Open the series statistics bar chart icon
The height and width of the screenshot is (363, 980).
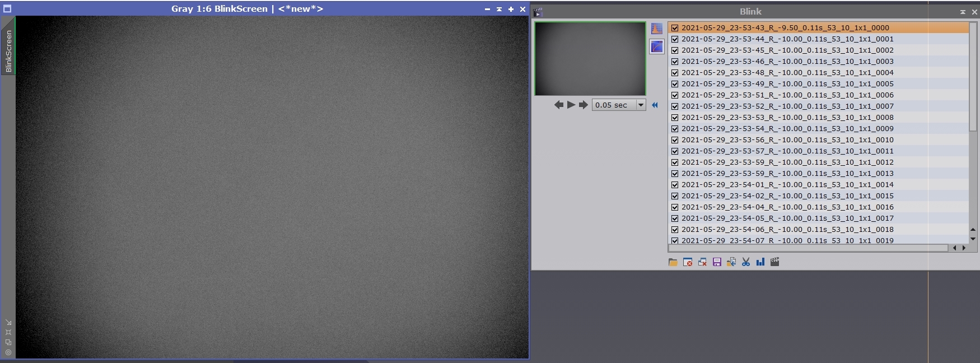pos(760,262)
